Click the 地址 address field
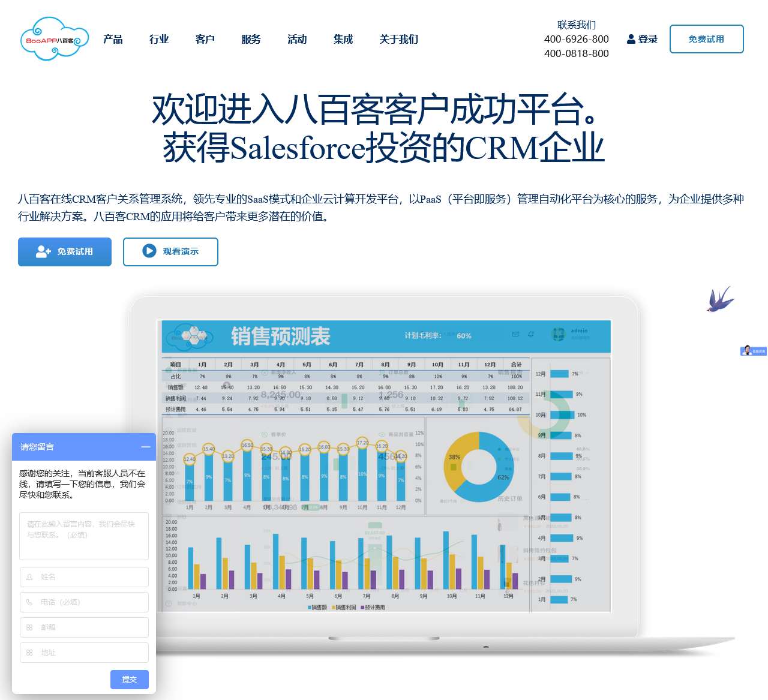This screenshot has height=700, width=768. pos(84,653)
